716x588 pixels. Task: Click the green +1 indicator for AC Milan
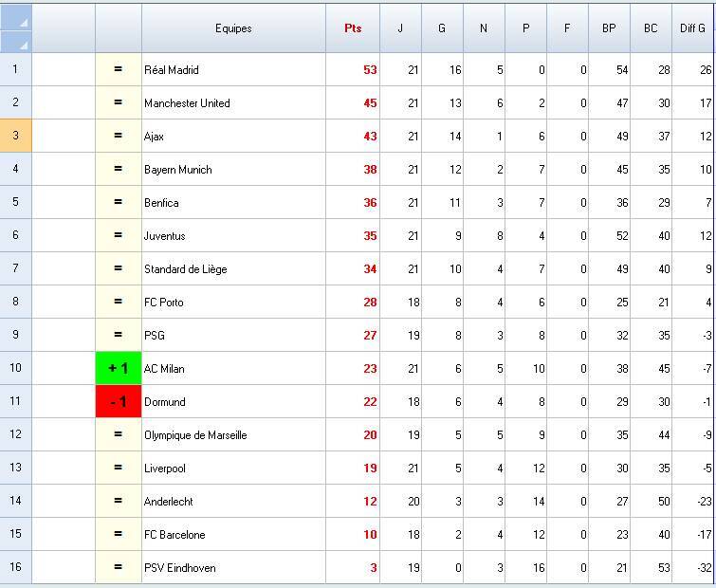(x=119, y=368)
